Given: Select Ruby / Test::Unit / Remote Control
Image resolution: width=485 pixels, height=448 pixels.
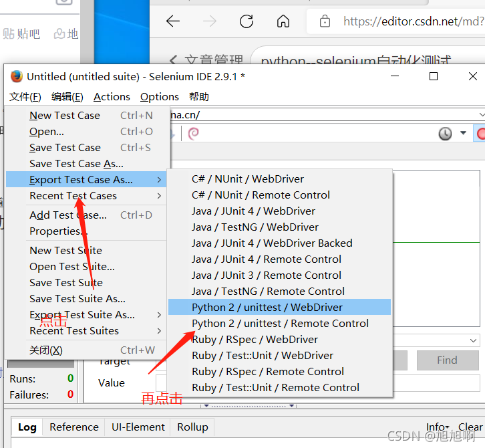Looking at the screenshot, I should pos(280,388).
